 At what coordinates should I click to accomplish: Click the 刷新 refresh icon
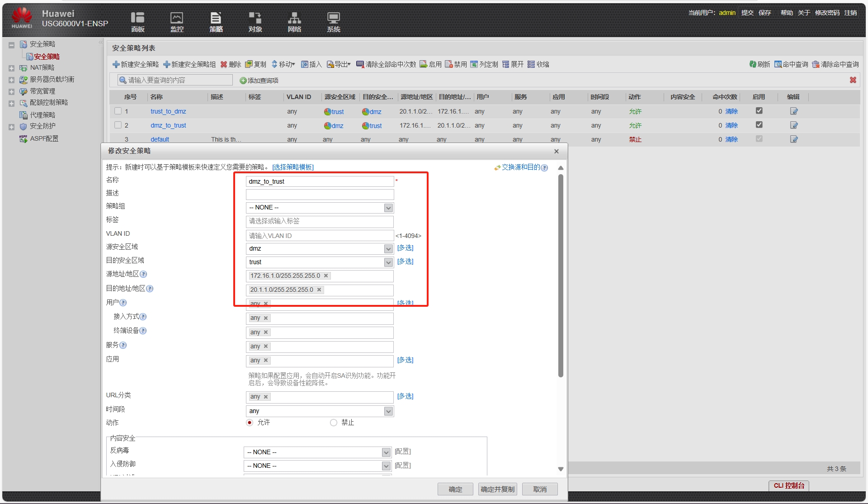click(753, 64)
